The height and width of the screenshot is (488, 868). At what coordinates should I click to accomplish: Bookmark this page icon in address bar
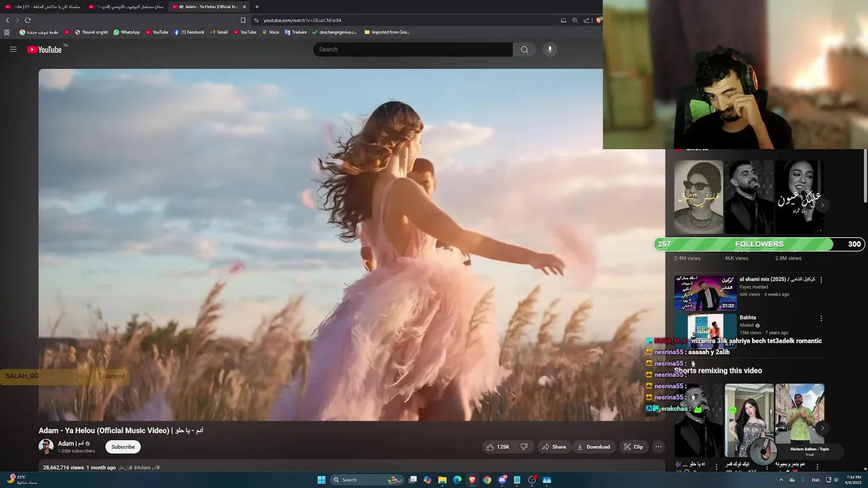tap(243, 20)
